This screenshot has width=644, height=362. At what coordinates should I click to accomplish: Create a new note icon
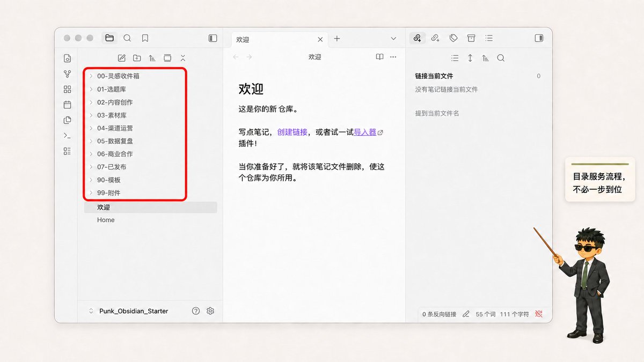[x=122, y=58]
